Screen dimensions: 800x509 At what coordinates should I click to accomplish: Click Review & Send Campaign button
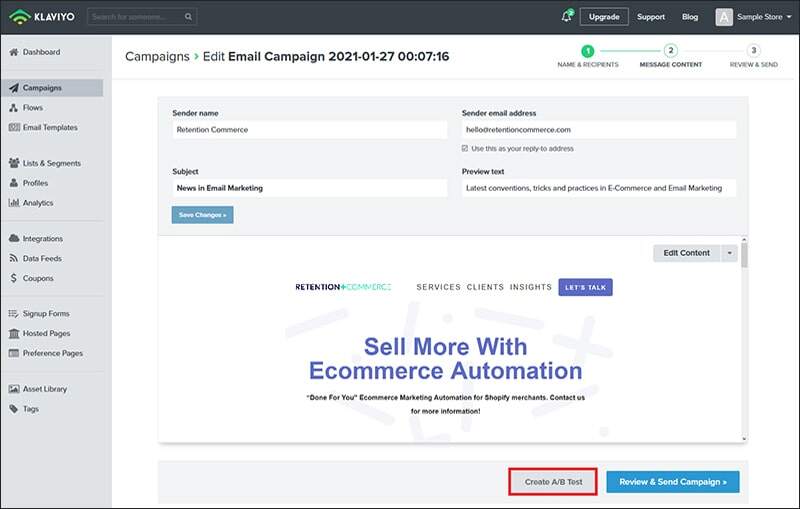[672, 482]
